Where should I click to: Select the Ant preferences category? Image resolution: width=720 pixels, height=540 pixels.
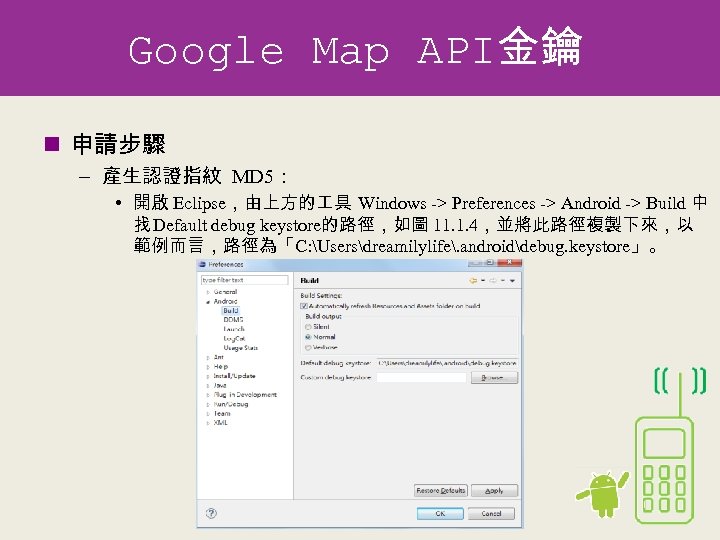point(219,357)
